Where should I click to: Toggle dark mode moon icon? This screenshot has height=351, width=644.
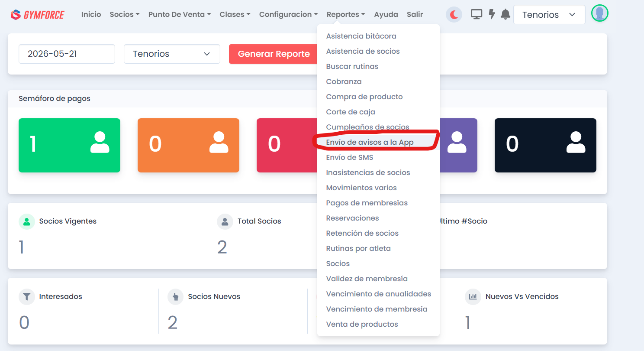click(454, 15)
